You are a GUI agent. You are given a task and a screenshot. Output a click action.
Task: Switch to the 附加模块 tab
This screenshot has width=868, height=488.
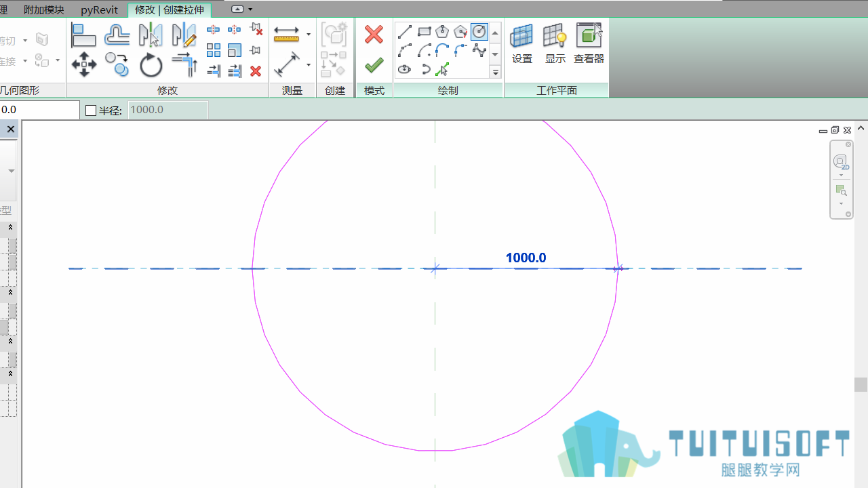43,9
